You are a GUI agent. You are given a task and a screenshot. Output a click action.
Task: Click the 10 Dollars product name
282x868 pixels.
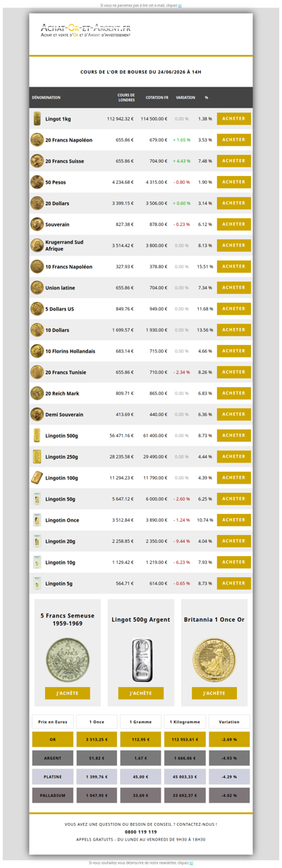point(57,330)
